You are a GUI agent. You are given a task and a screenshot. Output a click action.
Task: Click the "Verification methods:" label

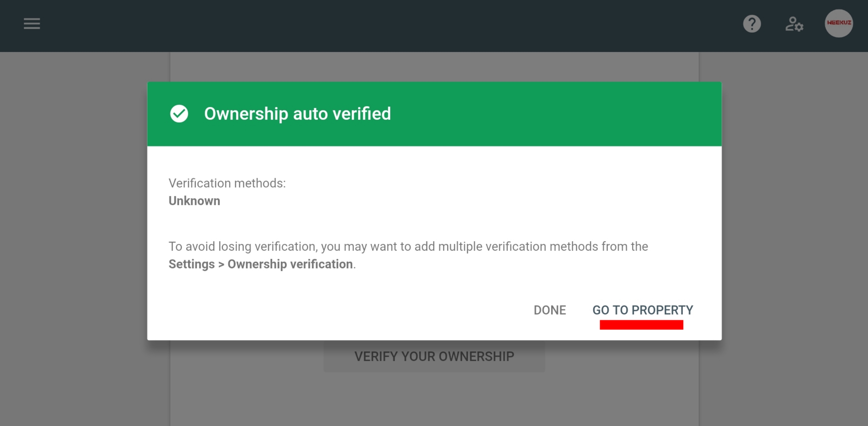(227, 183)
